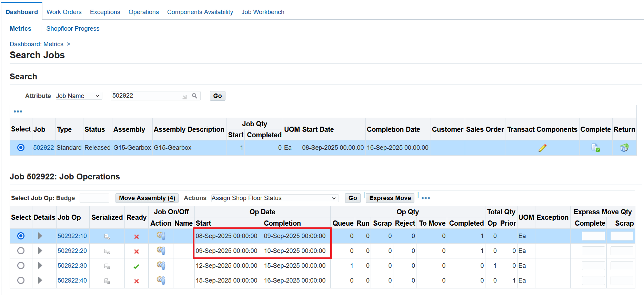Expand details for operation 502922:10
The height and width of the screenshot is (295, 644).
click(40, 236)
